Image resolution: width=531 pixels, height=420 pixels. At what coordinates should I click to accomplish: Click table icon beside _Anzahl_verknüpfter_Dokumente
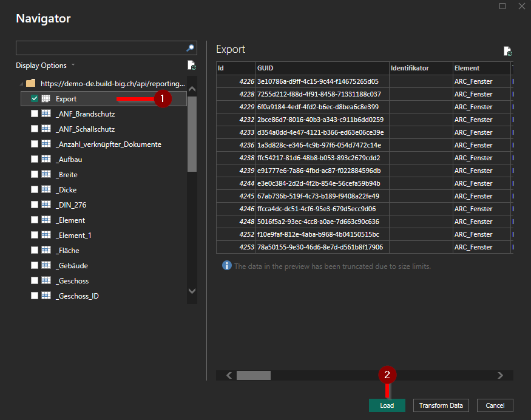tap(46, 144)
